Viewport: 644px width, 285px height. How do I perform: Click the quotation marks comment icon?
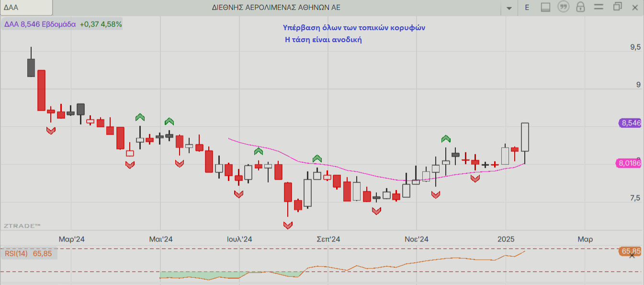tap(564, 7)
